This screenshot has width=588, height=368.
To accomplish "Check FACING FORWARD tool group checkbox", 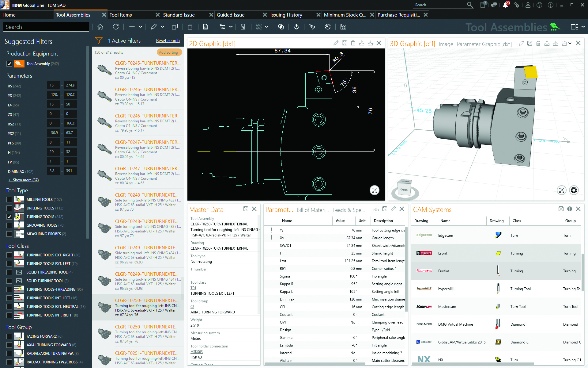I will pyautogui.click(x=9, y=336).
